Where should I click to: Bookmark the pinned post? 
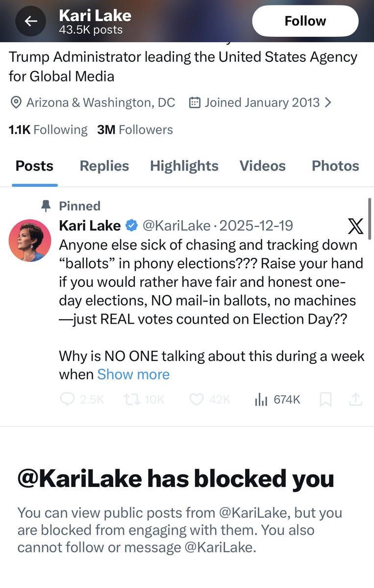(325, 400)
